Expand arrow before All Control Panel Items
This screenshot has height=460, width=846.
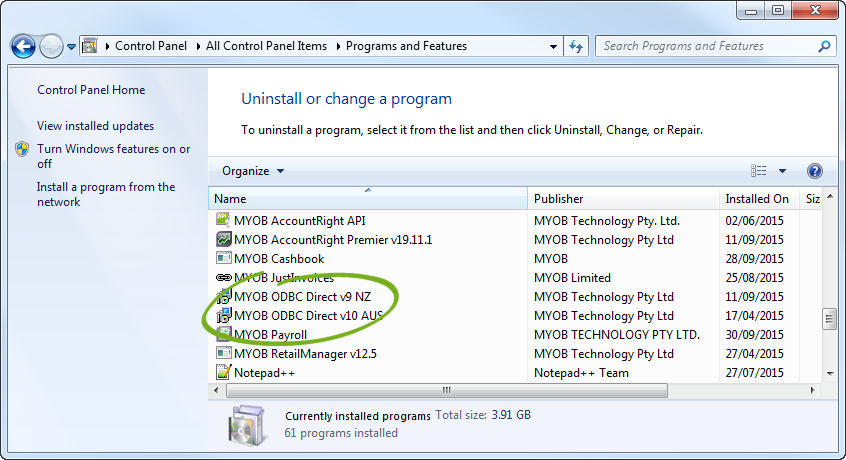(198, 46)
